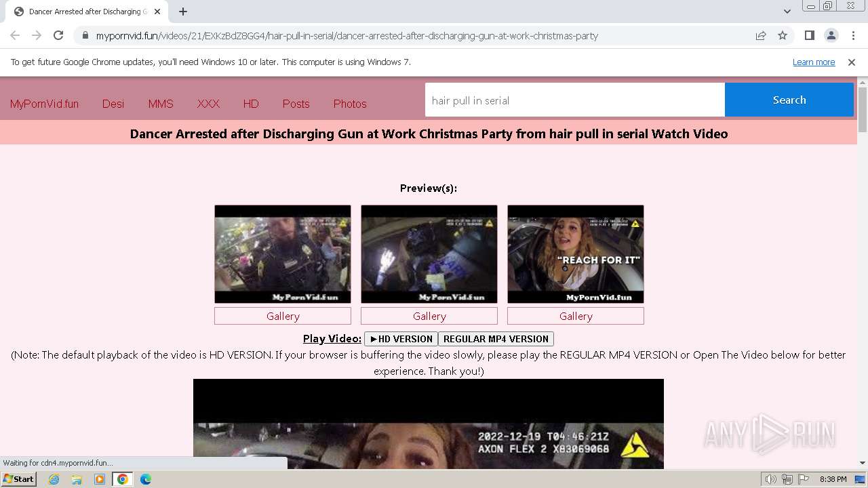Click the blue Search button
The width and height of the screenshot is (868, 488).
789,100
